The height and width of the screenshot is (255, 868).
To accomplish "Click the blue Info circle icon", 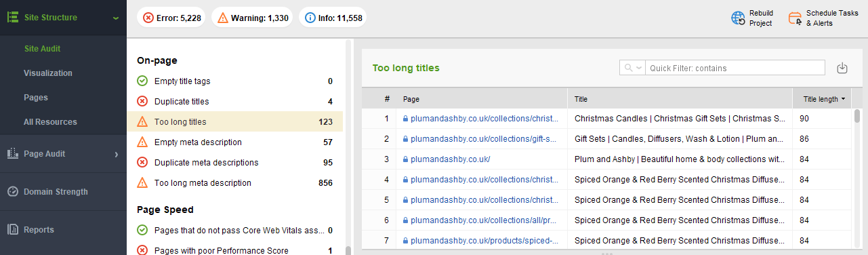I will coord(310,18).
